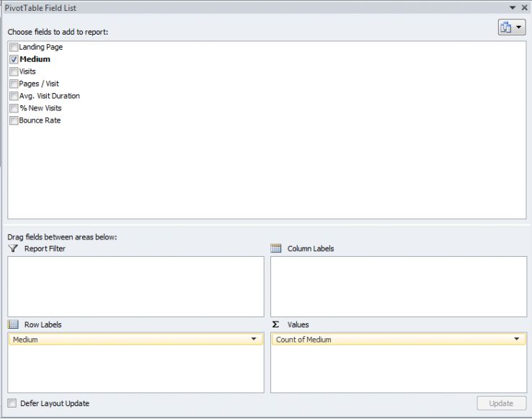The height and width of the screenshot is (419, 532).
Task: Click the Values sigma icon
Action: tap(276, 325)
